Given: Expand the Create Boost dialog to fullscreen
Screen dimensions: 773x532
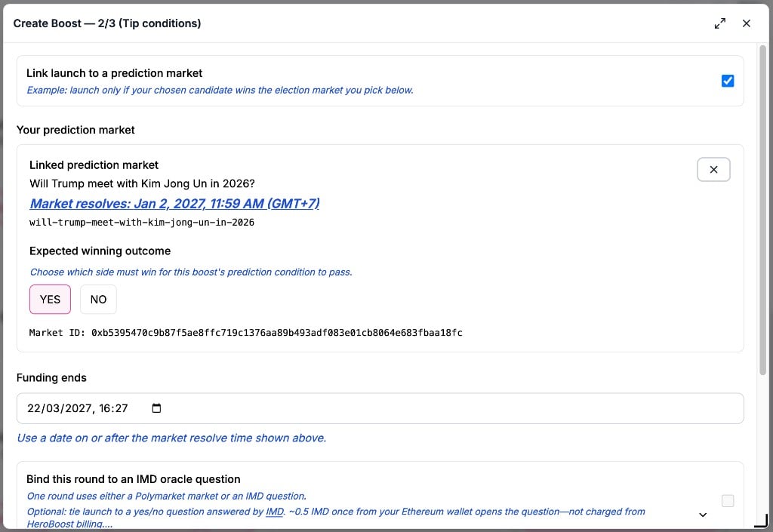Looking at the screenshot, I should [x=719, y=23].
